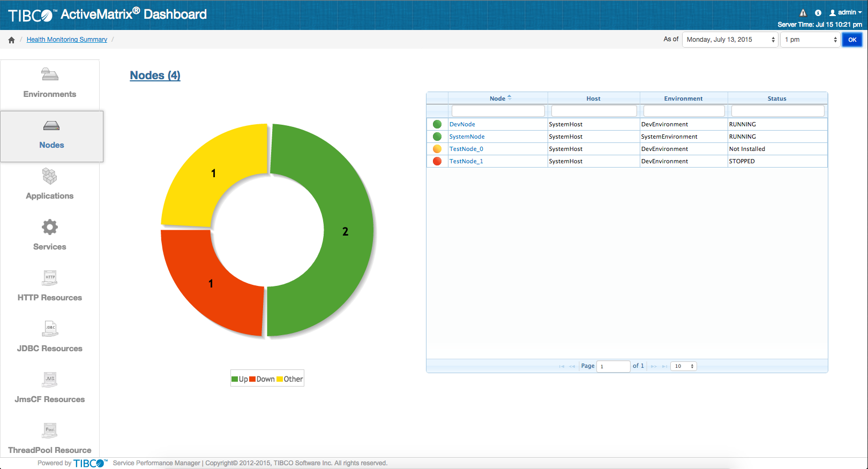The image size is (868, 469).
Task: Open the 1 pm hour dropdown
Action: [810, 40]
